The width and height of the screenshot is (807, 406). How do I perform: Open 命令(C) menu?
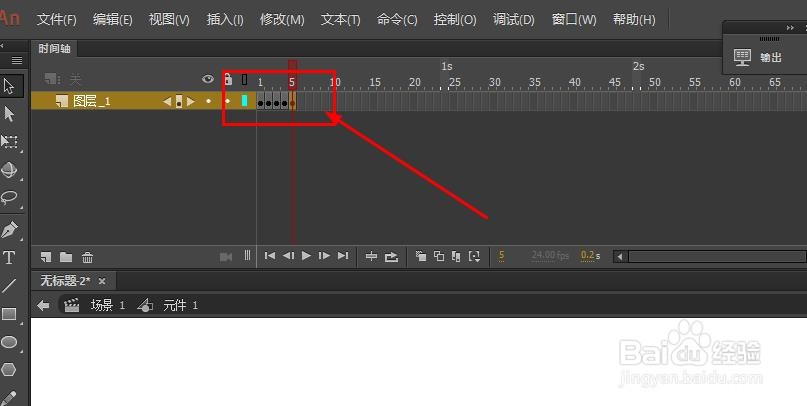(x=397, y=20)
